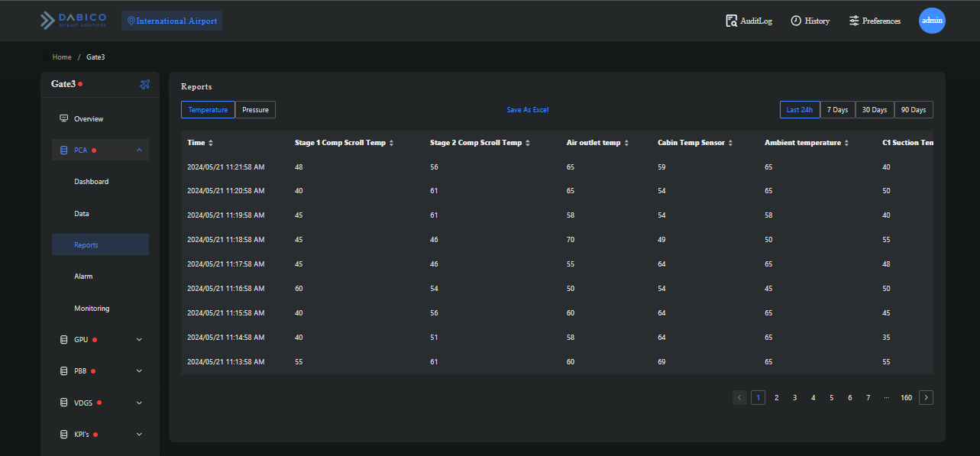Click Stage 1 value 60 in 11:16:58 row
The width and height of the screenshot is (980, 456).
point(299,289)
